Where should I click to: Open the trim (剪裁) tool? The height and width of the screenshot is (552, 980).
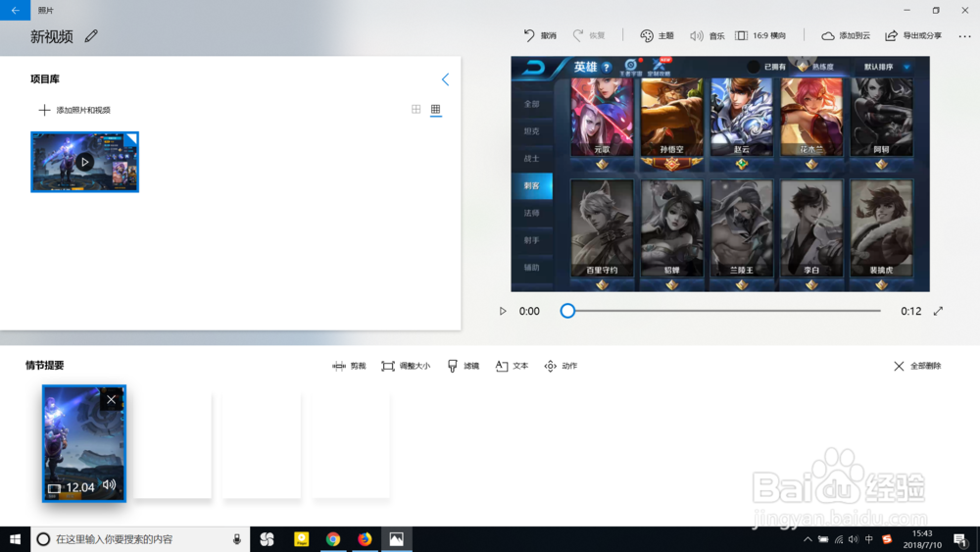pyautogui.click(x=349, y=366)
